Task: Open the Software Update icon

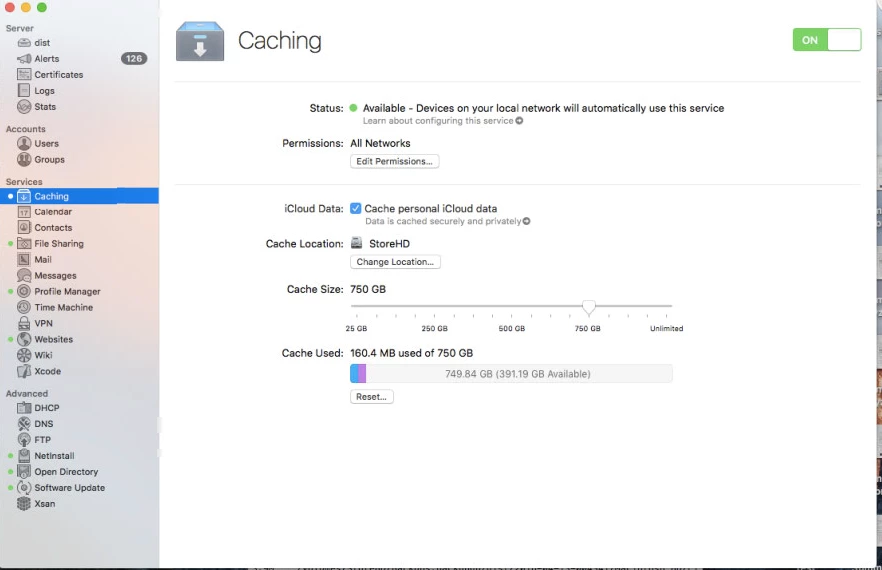Action: 24,487
